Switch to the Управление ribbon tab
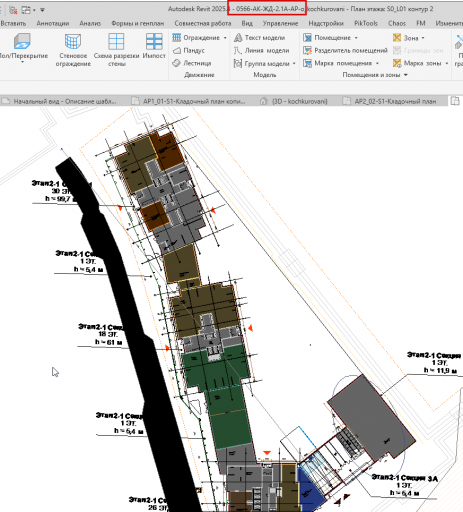 pyautogui.click(x=280, y=23)
